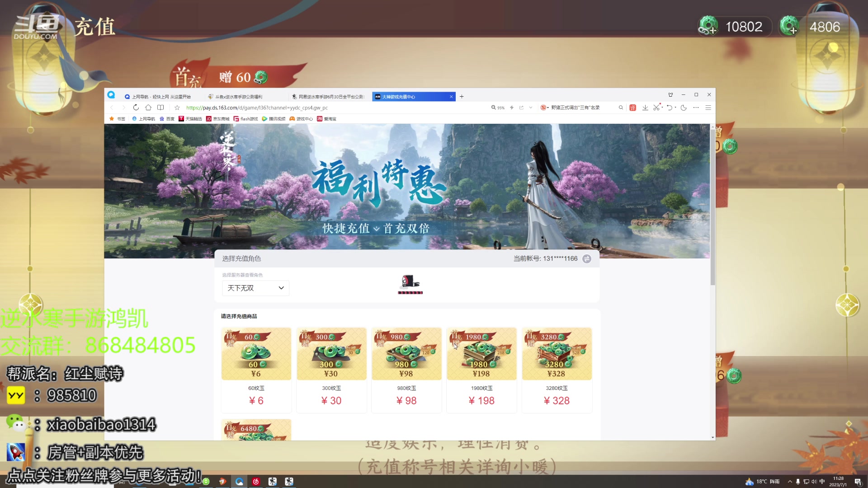868x488 pixels.
Task: Open the 书签 bookmarks folder
Action: (118, 119)
